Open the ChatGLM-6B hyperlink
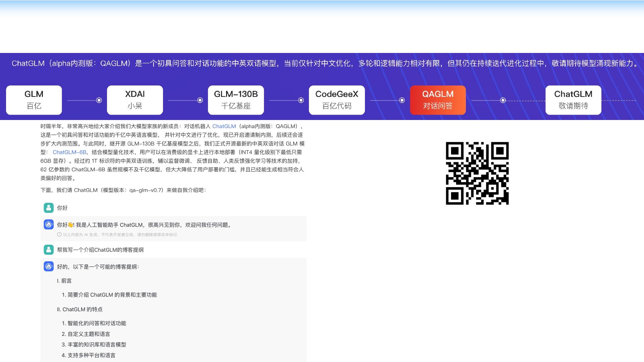Viewport: 644px width, 362px height. (x=69, y=152)
